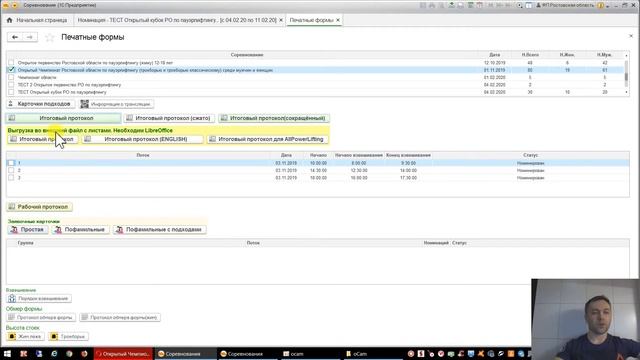Close the Печатные формы tab with its x
Viewport: 640px width, 360px height.
coord(338,20)
